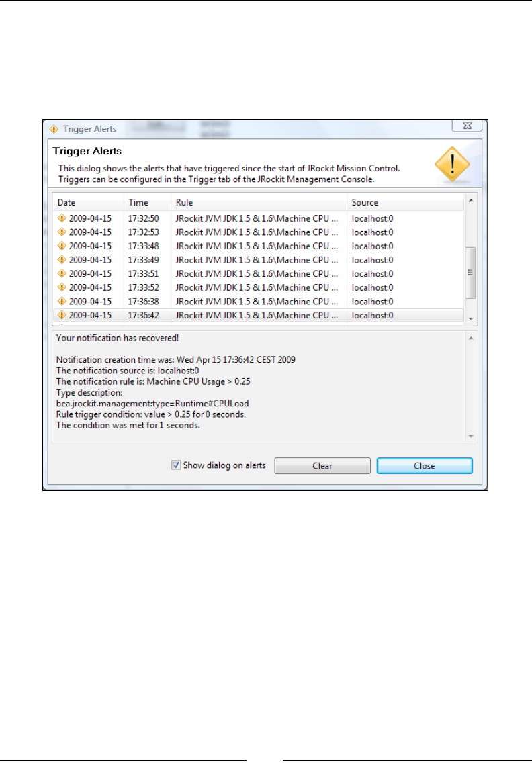Select the 17:33:52 alert row
532x767 pixels.
(259, 287)
